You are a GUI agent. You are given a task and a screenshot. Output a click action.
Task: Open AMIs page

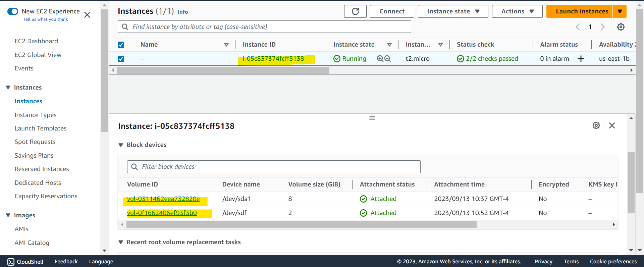pyautogui.click(x=21, y=229)
